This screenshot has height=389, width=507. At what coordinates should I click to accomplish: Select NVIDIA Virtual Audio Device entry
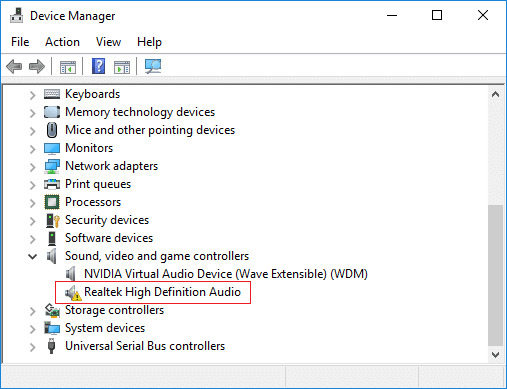[x=226, y=274]
